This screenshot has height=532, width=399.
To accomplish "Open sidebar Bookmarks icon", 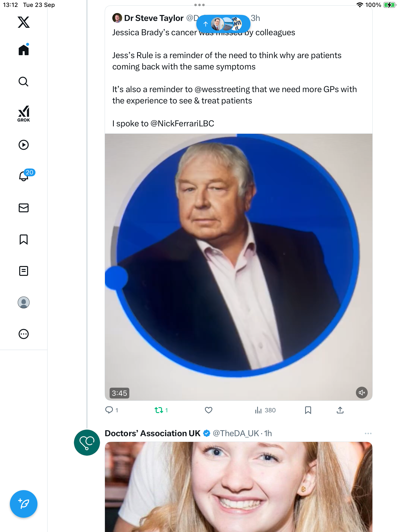I will 24,239.
